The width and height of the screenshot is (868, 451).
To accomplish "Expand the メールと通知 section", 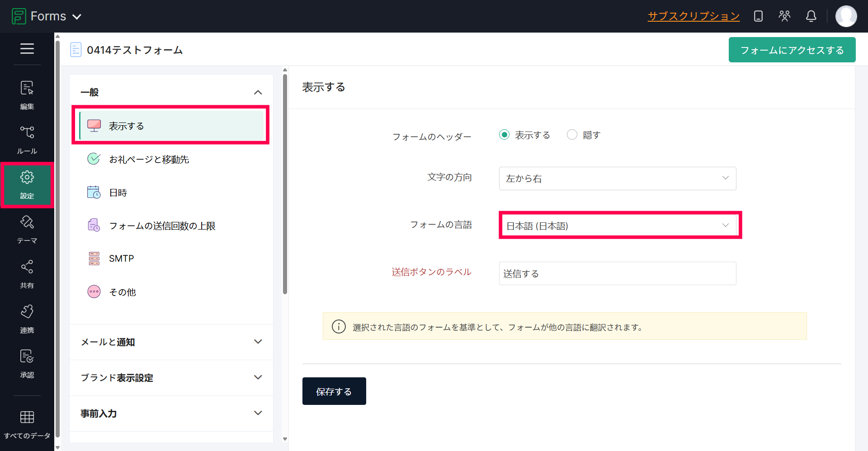I will 171,342.
